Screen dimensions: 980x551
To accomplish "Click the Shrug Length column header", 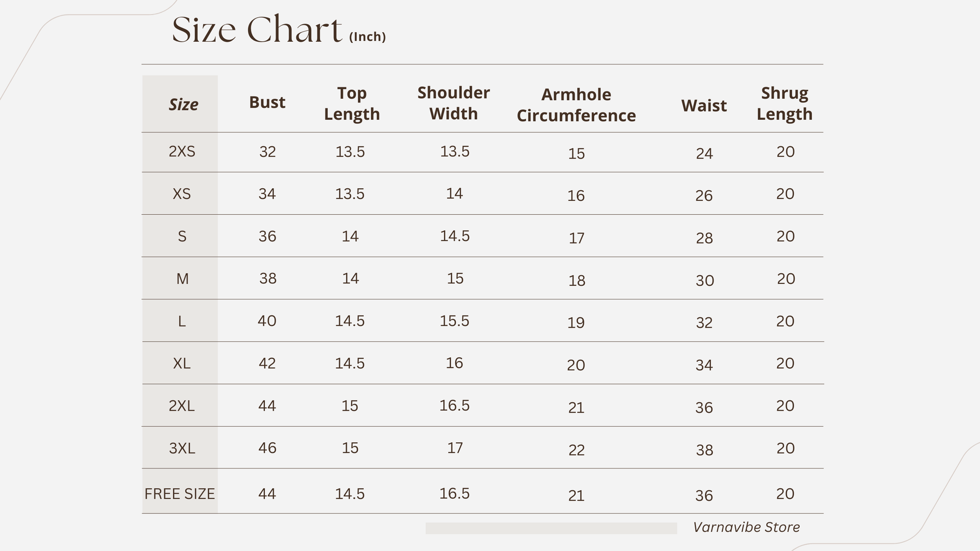I will [785, 104].
